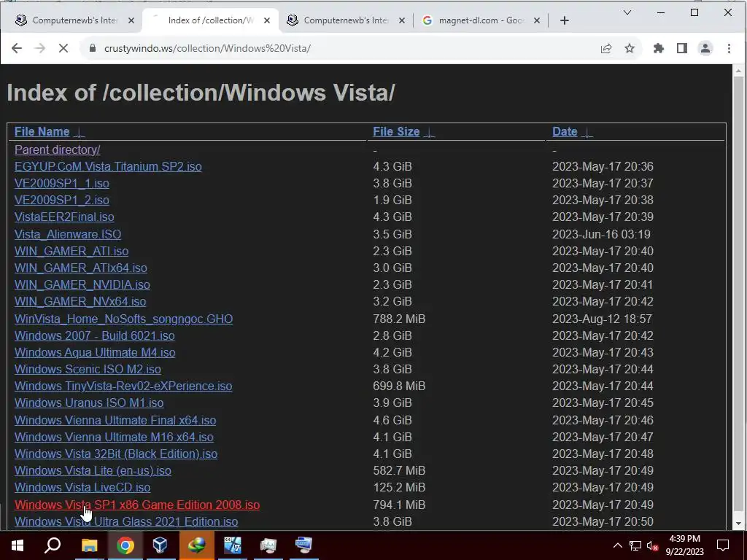This screenshot has height=560, width=747.
Task: Download Windows Scenic ISO M2.iso
Action: pyautogui.click(x=88, y=369)
